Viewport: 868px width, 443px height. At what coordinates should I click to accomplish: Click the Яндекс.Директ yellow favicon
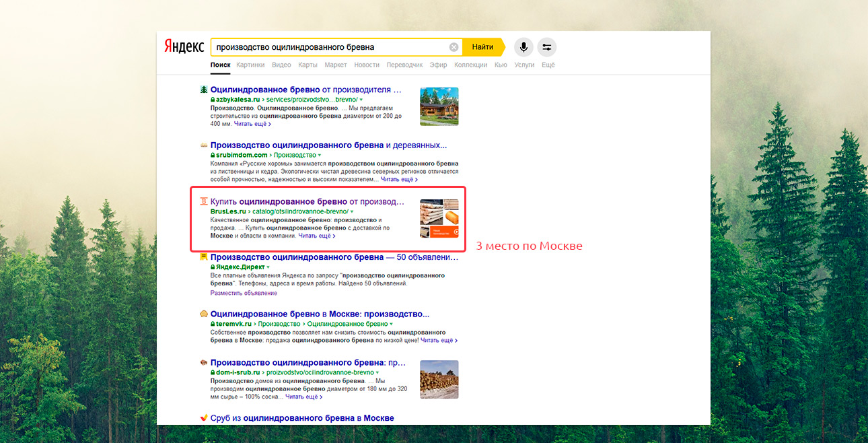click(x=203, y=257)
